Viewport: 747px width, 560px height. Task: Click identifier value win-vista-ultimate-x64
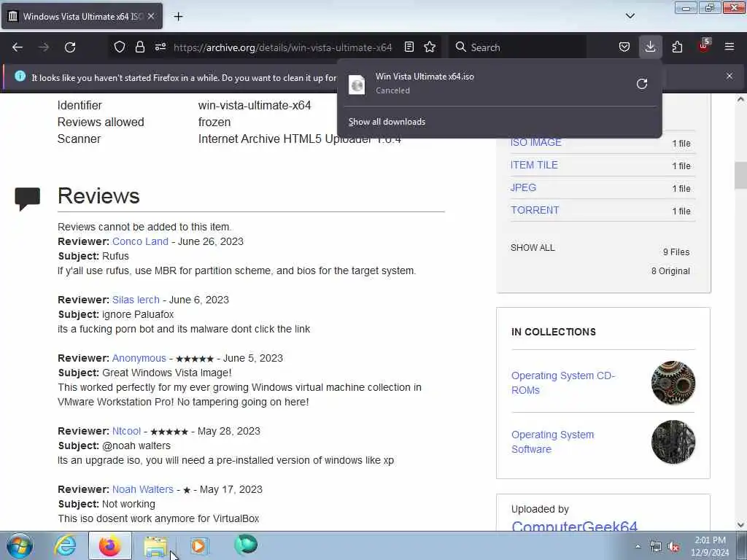point(255,105)
